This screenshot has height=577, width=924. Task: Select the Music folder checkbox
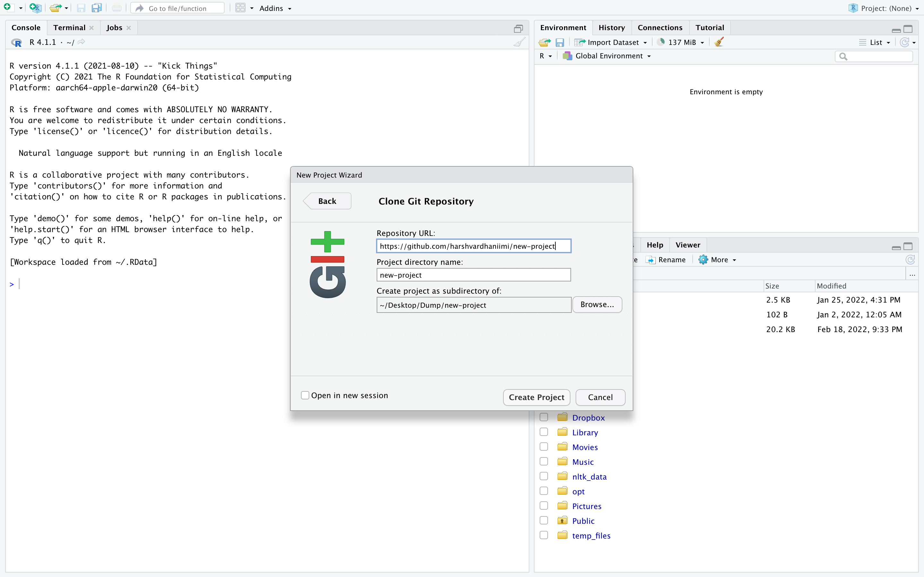544,461
